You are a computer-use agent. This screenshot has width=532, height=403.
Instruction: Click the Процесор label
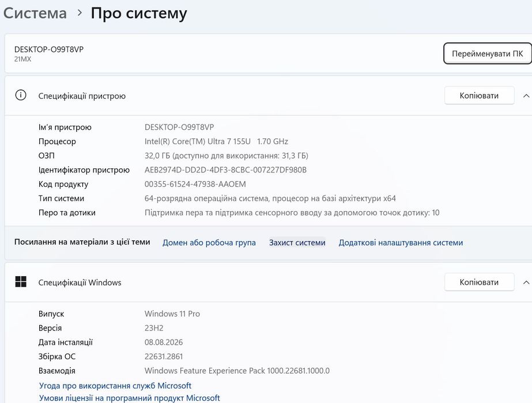tap(57, 142)
